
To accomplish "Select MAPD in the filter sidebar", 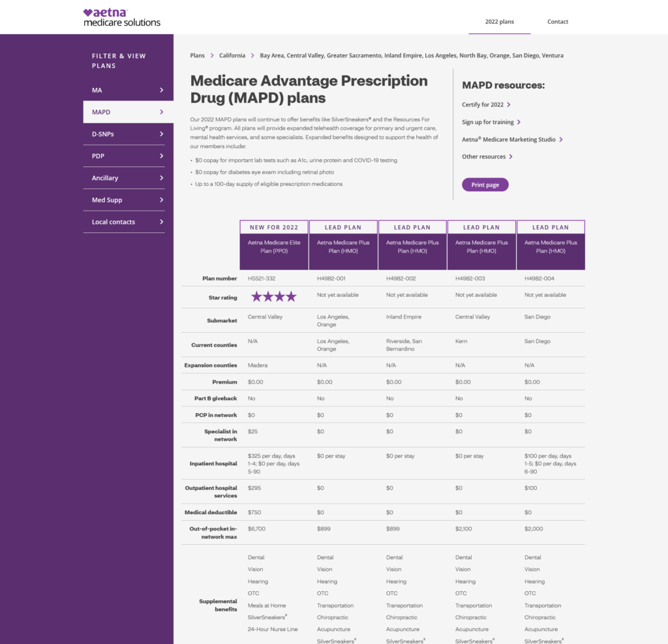I will [x=128, y=112].
